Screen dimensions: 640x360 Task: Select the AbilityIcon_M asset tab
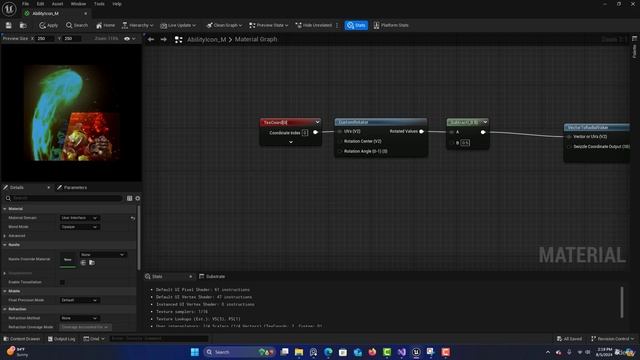46,13
